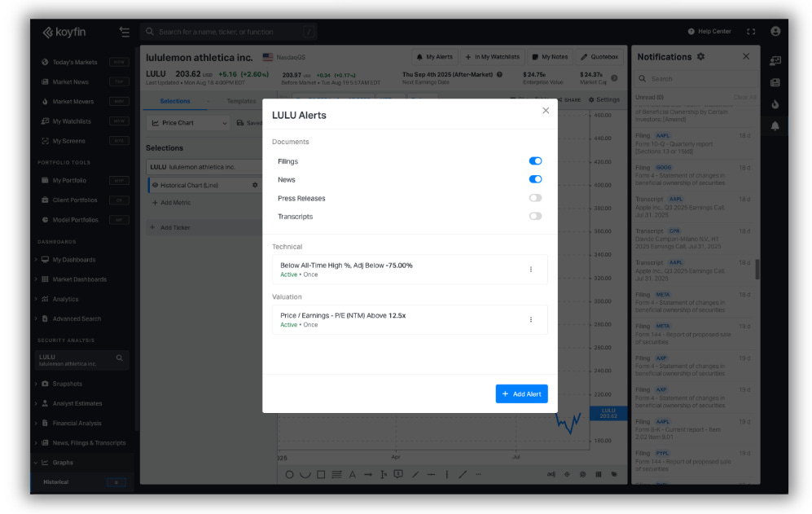Open the Price Chart dropdown
The image size is (812, 514).
(188, 123)
